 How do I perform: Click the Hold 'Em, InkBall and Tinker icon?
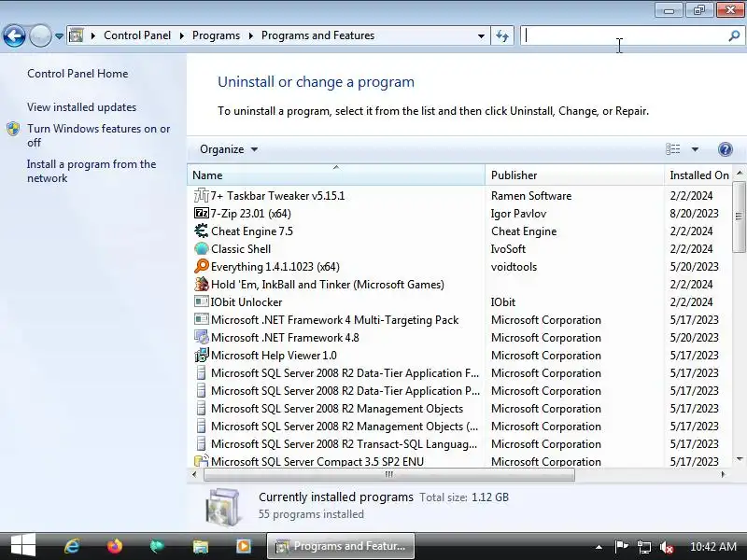click(202, 285)
